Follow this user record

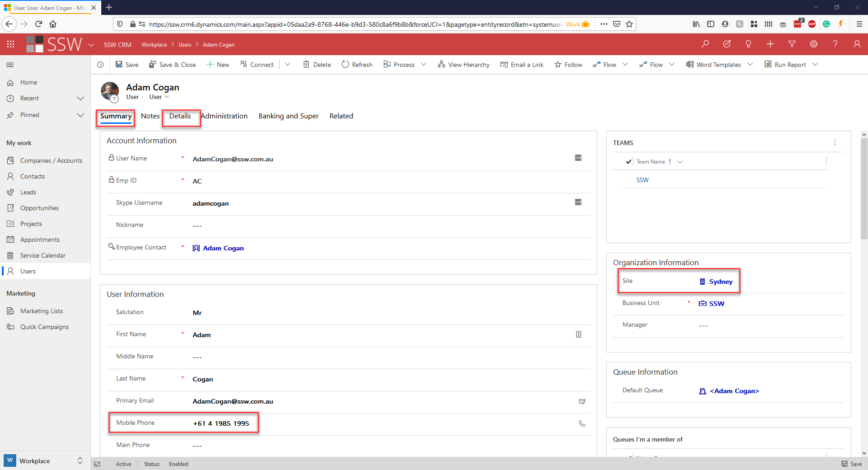[x=568, y=65]
